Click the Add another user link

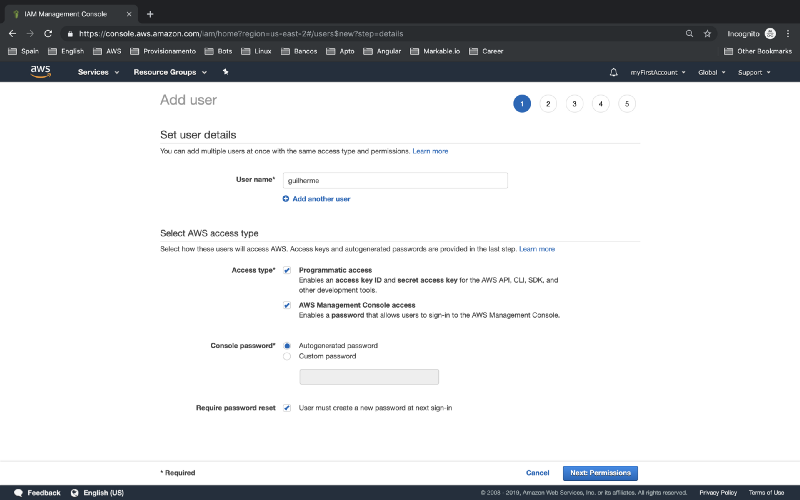(x=321, y=199)
